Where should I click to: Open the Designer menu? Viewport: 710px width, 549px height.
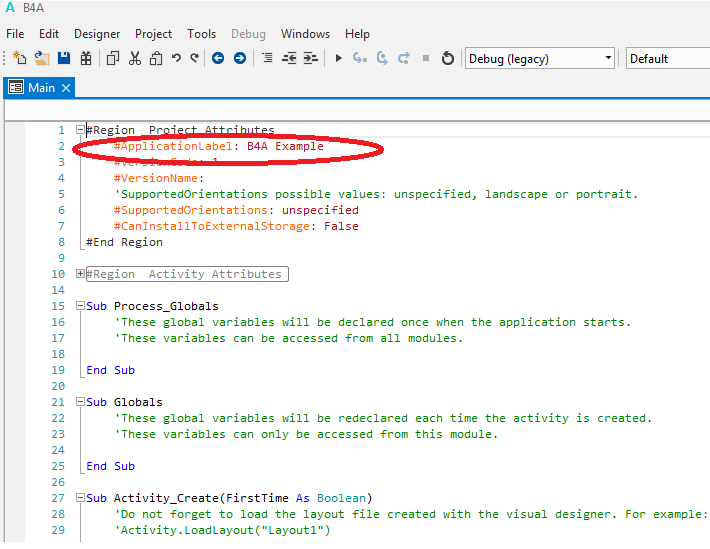click(97, 34)
